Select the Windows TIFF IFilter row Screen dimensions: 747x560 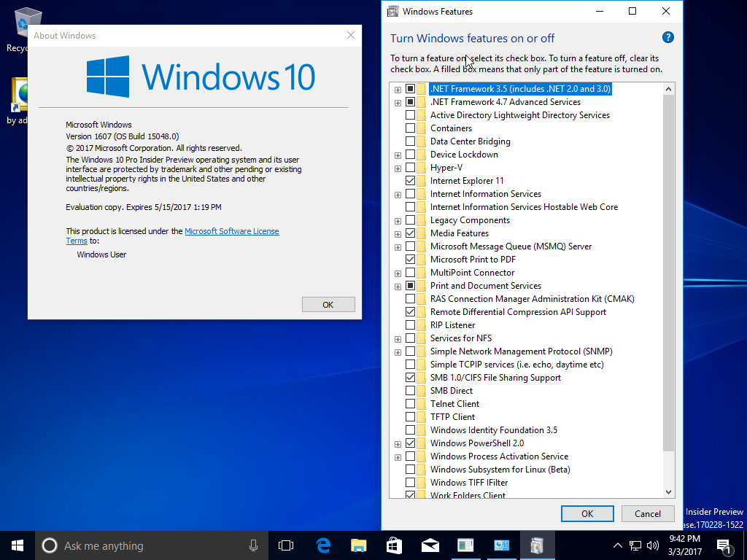click(469, 483)
